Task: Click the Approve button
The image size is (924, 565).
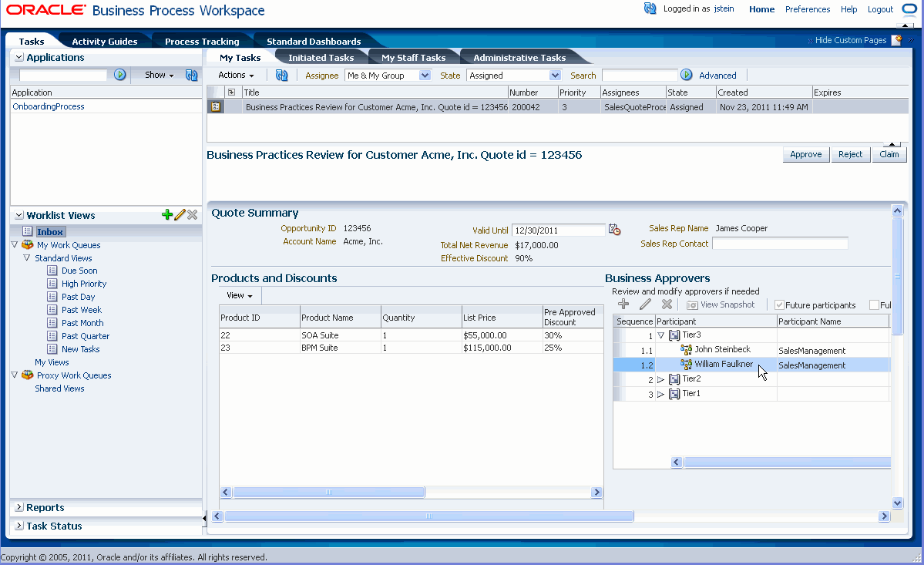Action: [x=805, y=154]
